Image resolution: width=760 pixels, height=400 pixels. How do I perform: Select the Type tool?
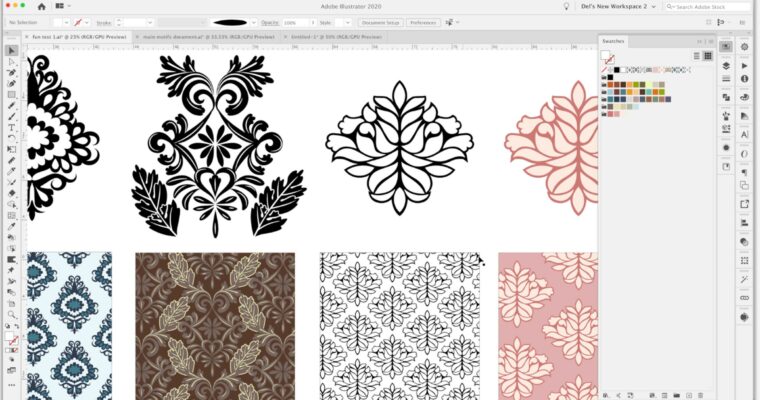tap(12, 128)
